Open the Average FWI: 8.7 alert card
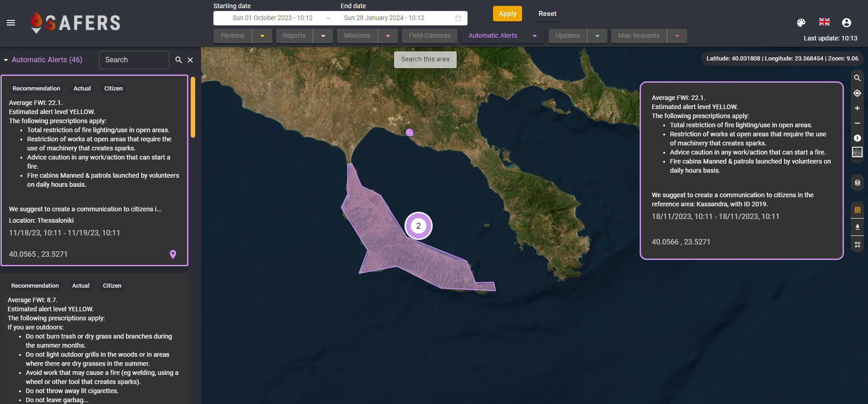The height and width of the screenshot is (404, 868). click(94, 339)
